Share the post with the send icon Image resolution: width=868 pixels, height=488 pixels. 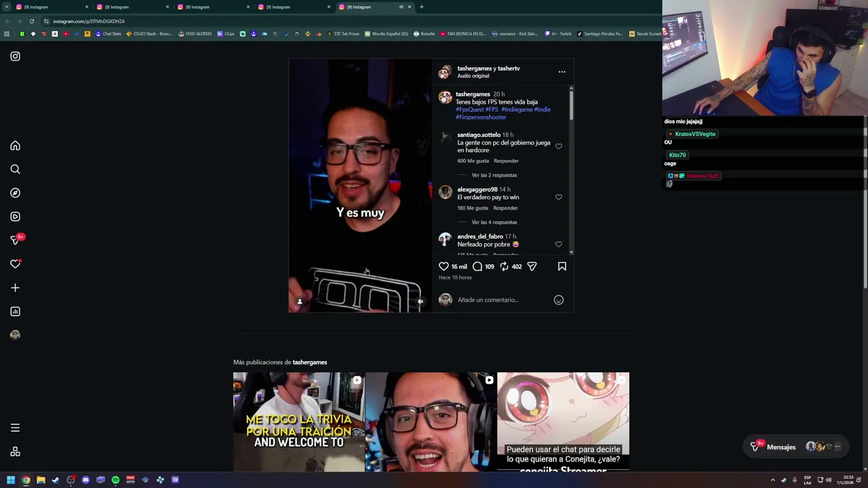(x=532, y=266)
